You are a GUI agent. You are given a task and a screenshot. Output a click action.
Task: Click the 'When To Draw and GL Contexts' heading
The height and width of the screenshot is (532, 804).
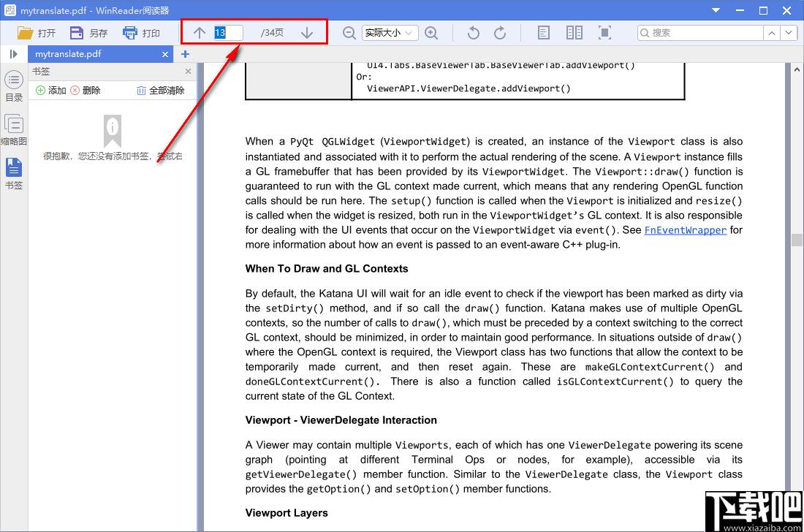(x=327, y=269)
